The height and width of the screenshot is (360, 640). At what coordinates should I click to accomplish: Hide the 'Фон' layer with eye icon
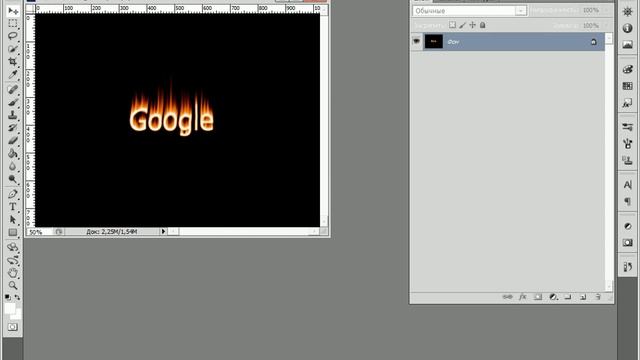click(416, 41)
